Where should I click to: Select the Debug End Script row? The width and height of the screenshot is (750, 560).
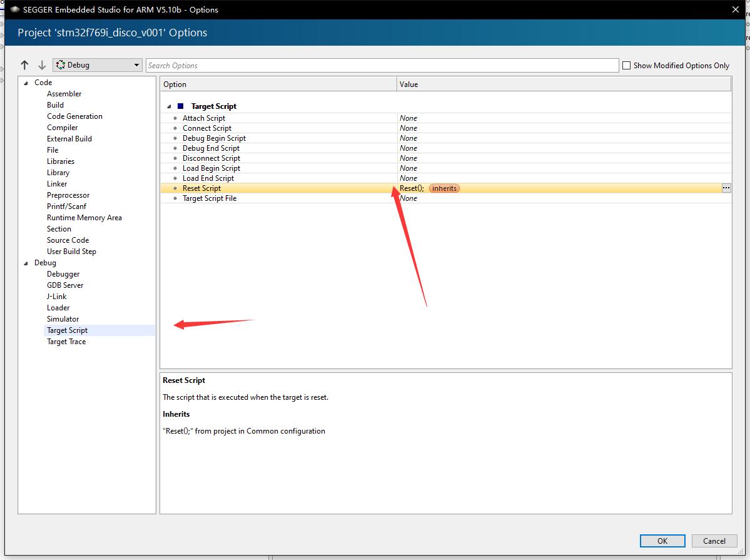pyautogui.click(x=445, y=148)
